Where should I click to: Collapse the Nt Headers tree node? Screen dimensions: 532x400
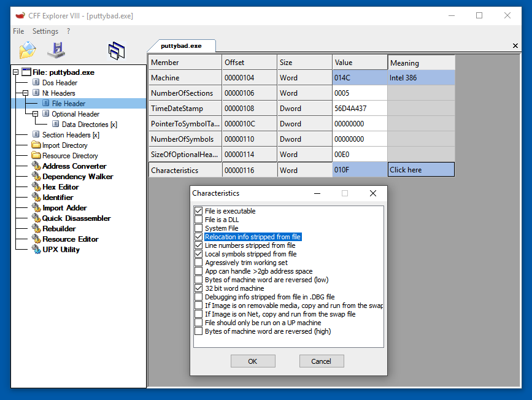[x=25, y=93]
